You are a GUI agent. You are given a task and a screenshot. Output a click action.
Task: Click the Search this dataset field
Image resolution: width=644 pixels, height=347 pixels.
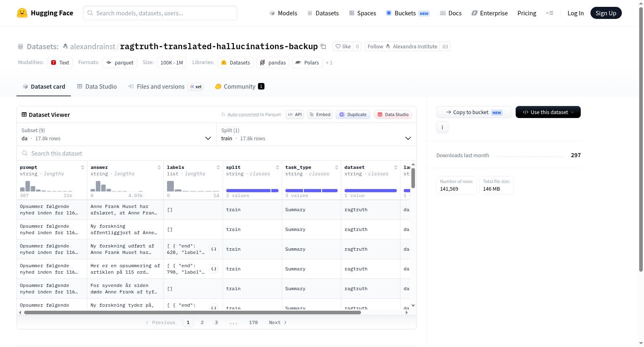coord(217,153)
